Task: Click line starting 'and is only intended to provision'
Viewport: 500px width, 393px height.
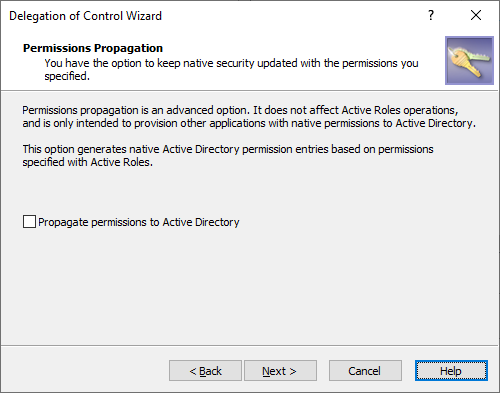Action: click(249, 123)
